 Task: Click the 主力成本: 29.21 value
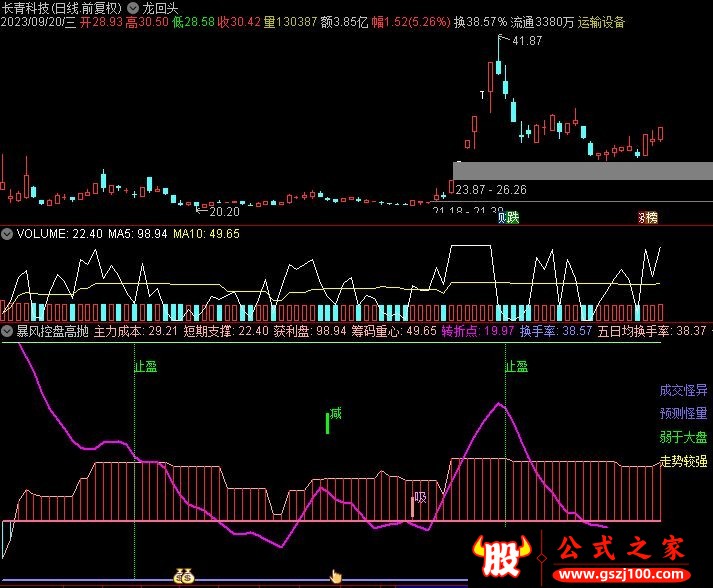coord(136,331)
